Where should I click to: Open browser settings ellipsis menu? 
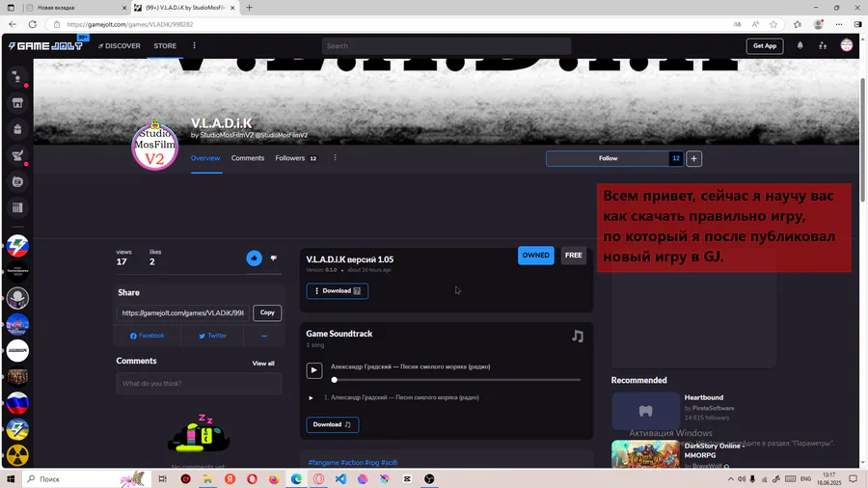839,24
